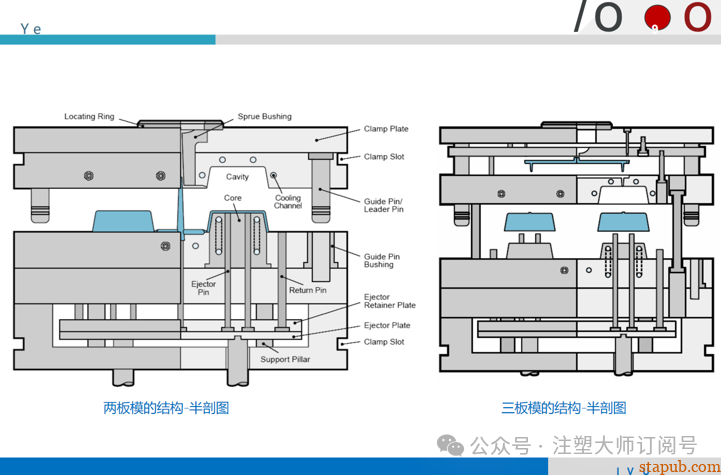The height and width of the screenshot is (475, 721).
Task: Open the stapub.com watermark link
Action: [678, 465]
